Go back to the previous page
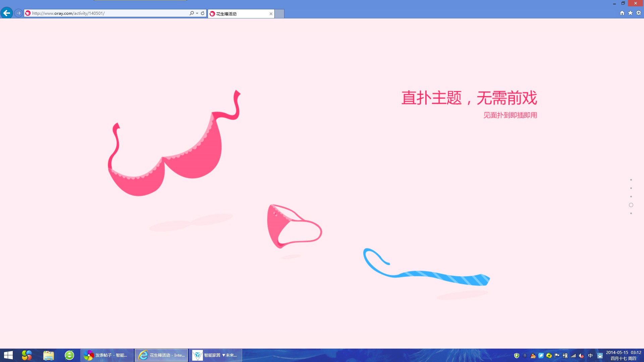The height and width of the screenshot is (362, 644). (6, 13)
